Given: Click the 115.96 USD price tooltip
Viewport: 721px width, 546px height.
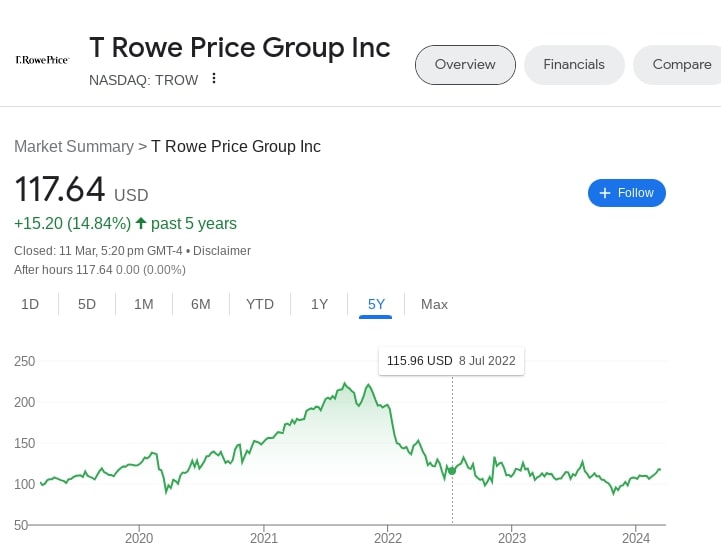Looking at the screenshot, I should 451,361.
